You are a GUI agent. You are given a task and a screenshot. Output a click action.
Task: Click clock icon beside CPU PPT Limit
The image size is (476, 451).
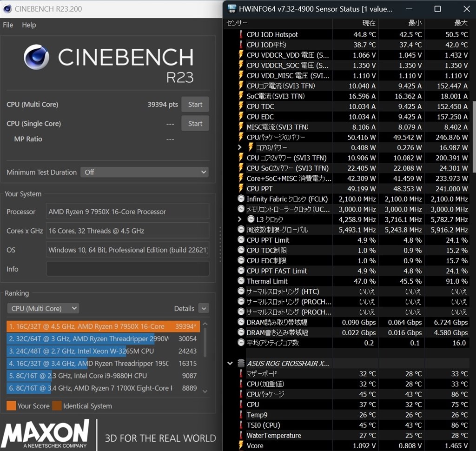(241, 240)
